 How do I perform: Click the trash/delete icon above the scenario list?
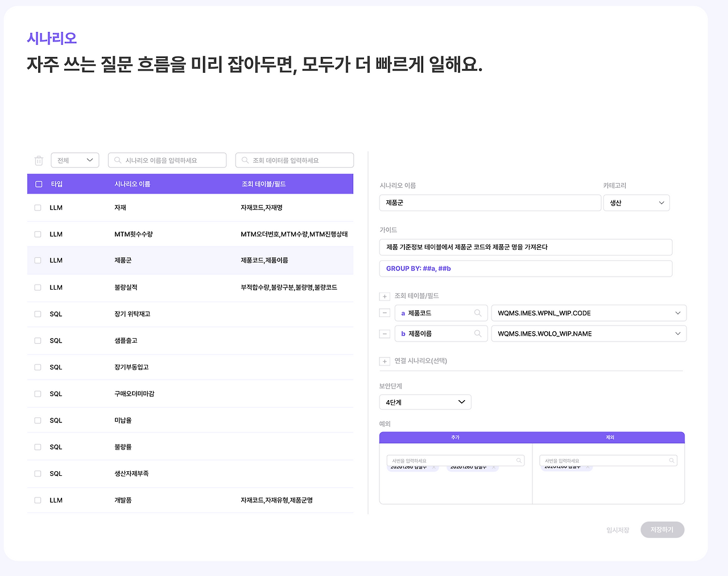[39, 161]
